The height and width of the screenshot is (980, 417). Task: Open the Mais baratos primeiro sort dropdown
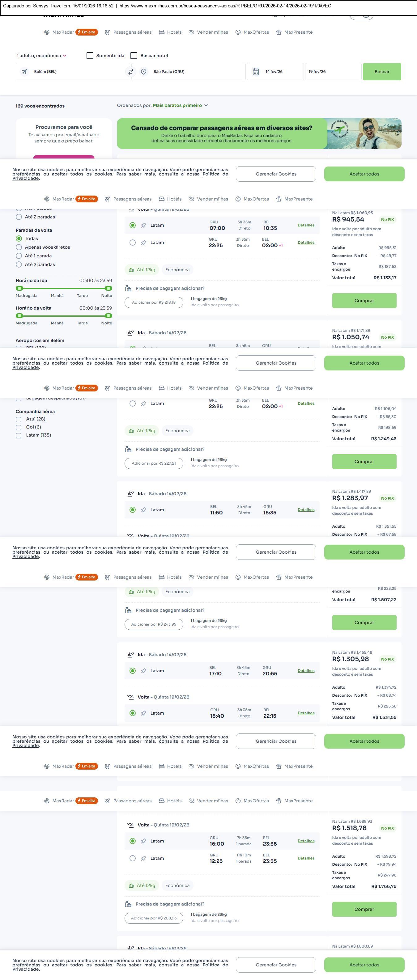coord(180,105)
